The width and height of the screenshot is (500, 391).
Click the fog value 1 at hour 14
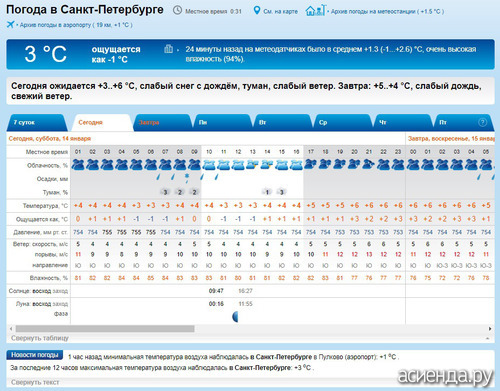click(267, 192)
